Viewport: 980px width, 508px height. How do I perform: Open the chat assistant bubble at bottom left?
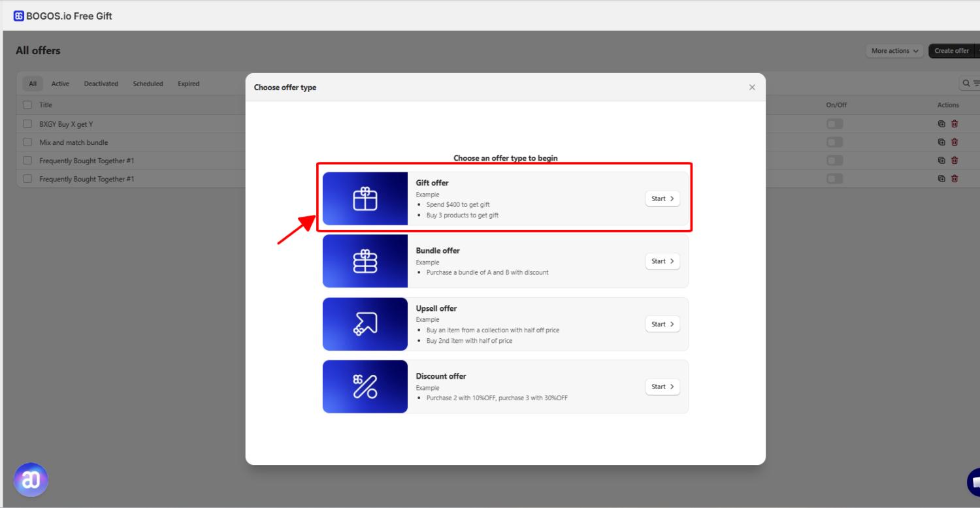(31, 479)
